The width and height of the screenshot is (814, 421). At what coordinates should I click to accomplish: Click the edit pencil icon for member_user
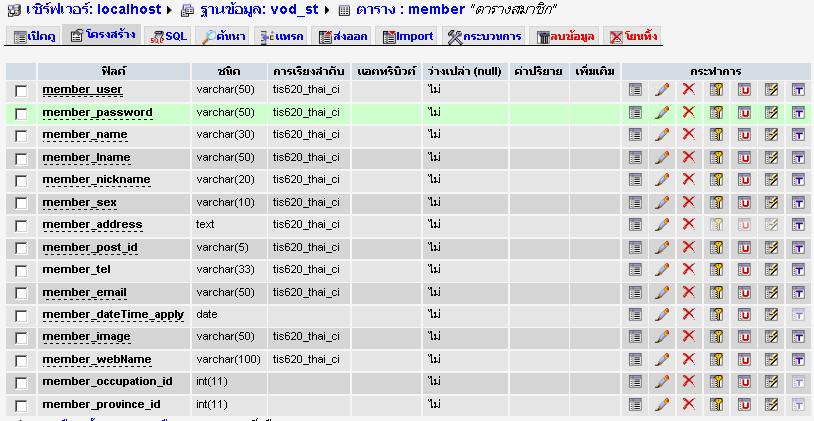pyautogui.click(x=662, y=90)
